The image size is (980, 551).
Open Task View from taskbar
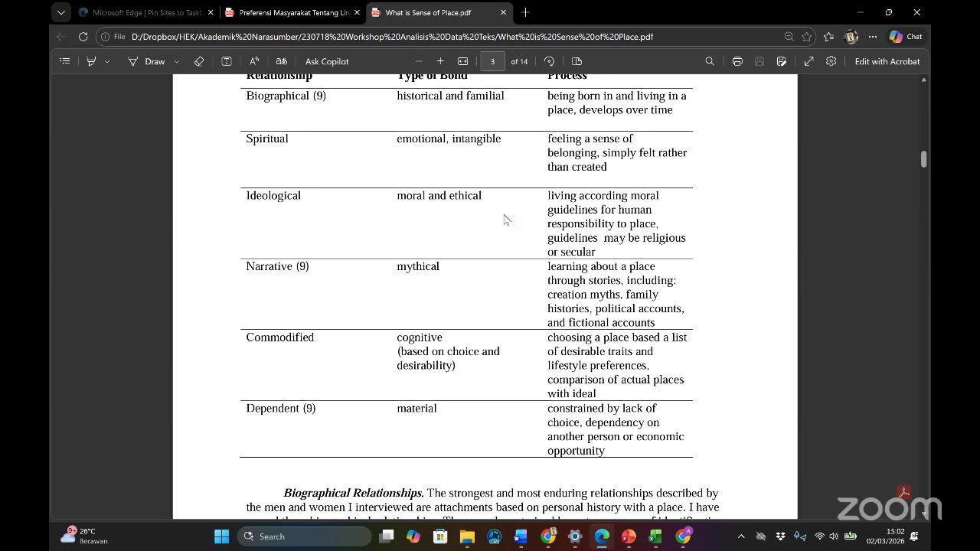coord(387,536)
